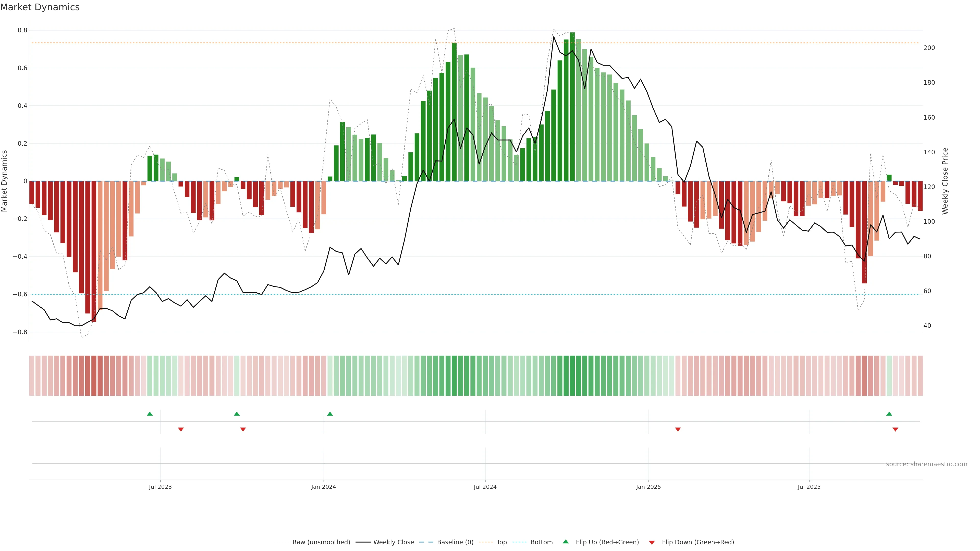Image resolution: width=980 pixels, height=551 pixels.
Task: Toggle the Bottom legend entry
Action: click(541, 542)
